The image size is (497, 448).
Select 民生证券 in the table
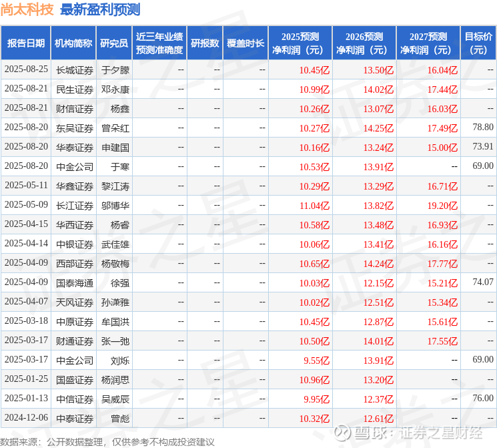coord(75,89)
